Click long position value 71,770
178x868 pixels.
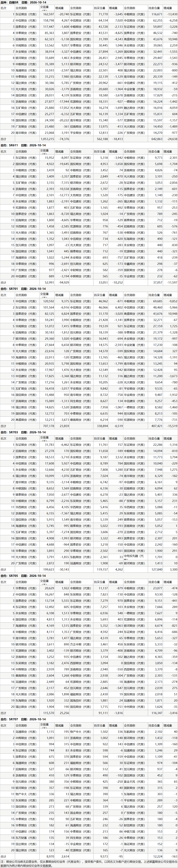pos(103,14)
